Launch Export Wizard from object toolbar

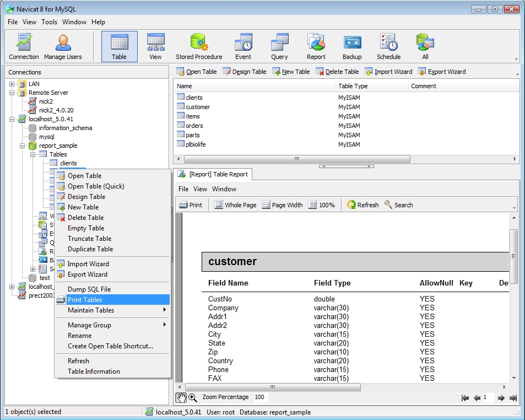tap(442, 72)
